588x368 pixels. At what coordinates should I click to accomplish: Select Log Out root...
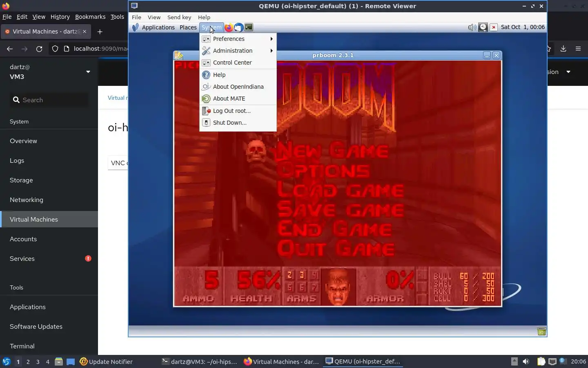point(238,111)
